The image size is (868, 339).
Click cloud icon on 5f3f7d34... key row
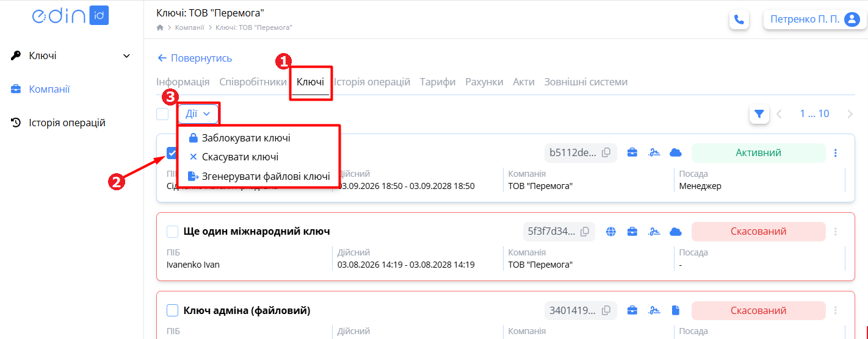pyautogui.click(x=675, y=232)
